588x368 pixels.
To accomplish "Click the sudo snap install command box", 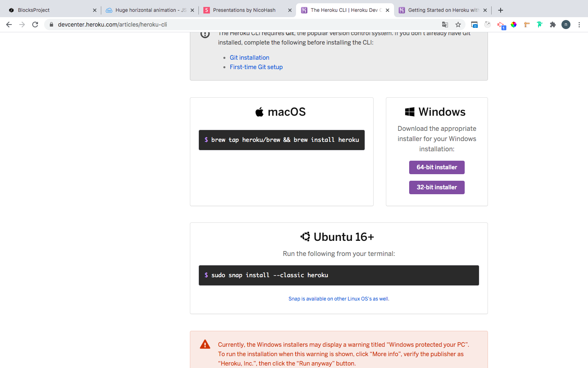I will pos(339,275).
